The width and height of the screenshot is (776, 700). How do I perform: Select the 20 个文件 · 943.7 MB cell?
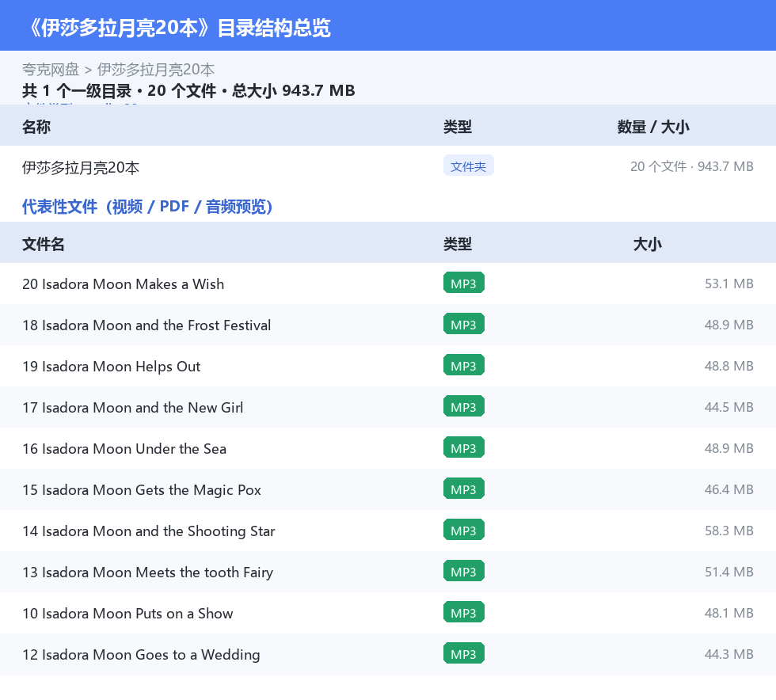(691, 166)
